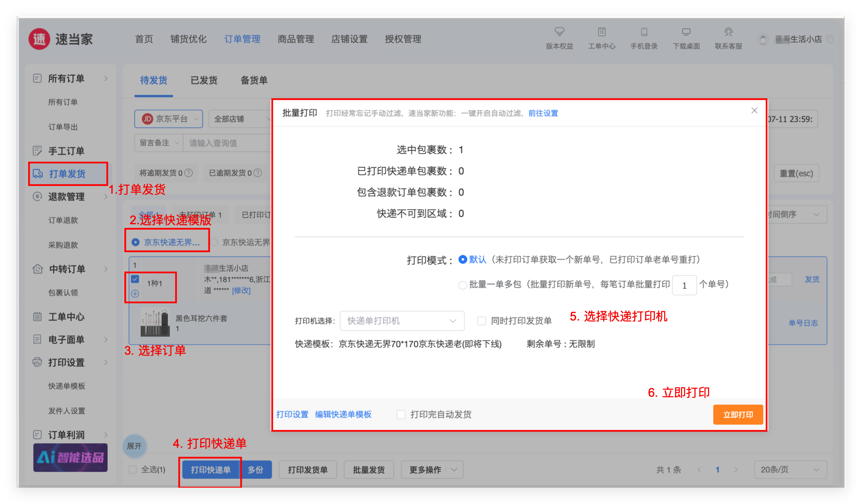Click the AI智能选品 banner

point(71,458)
